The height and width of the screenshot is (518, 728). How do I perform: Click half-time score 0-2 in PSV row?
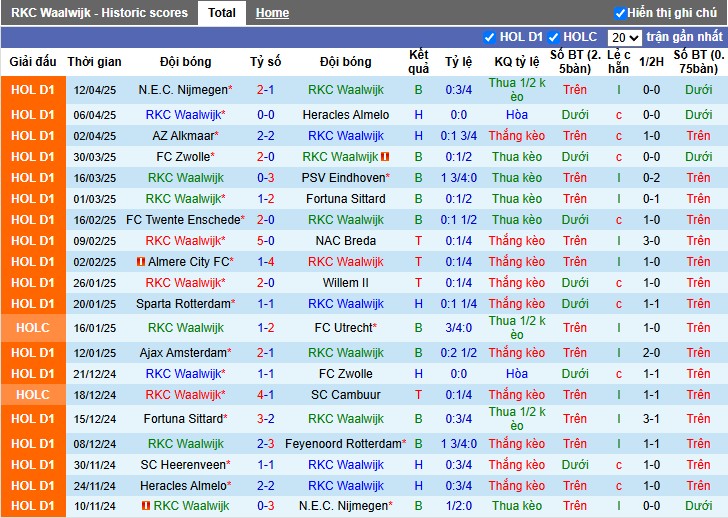coord(651,178)
